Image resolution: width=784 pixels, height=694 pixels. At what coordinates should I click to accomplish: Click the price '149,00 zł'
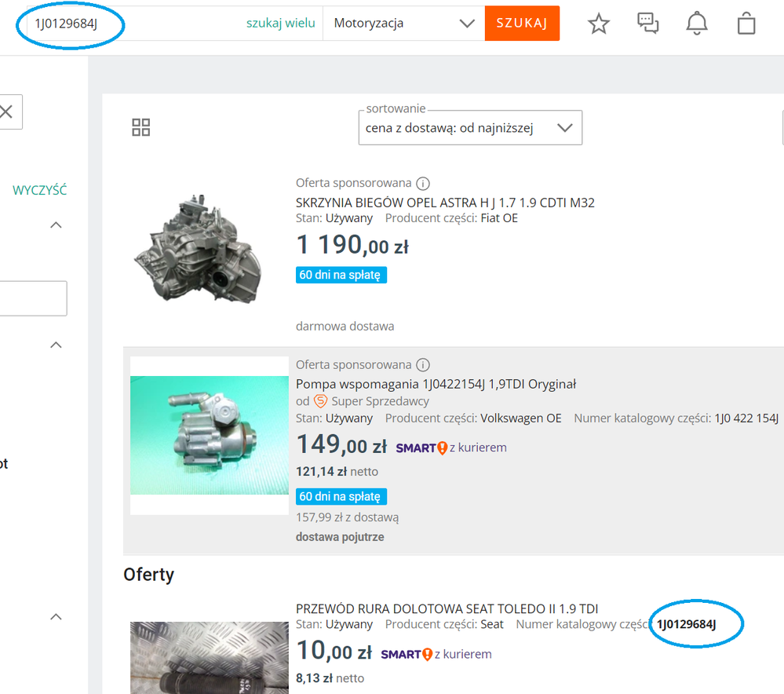pyautogui.click(x=341, y=445)
